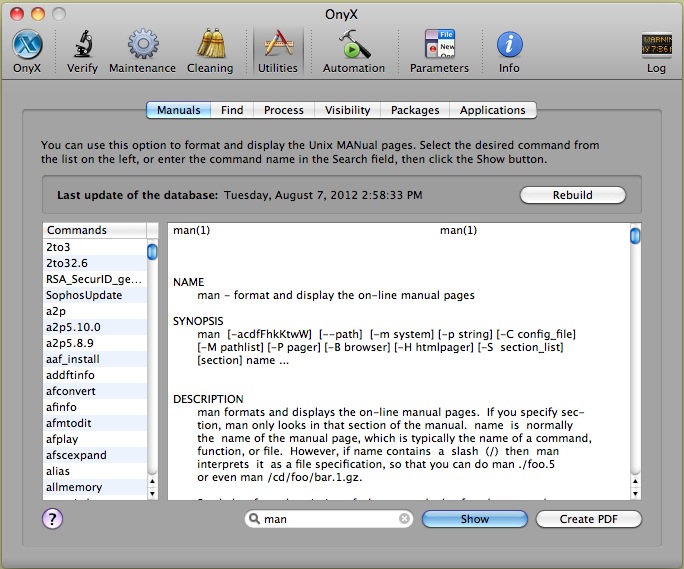
Task: Click the OnyX toolbar icon
Action: coord(27,46)
